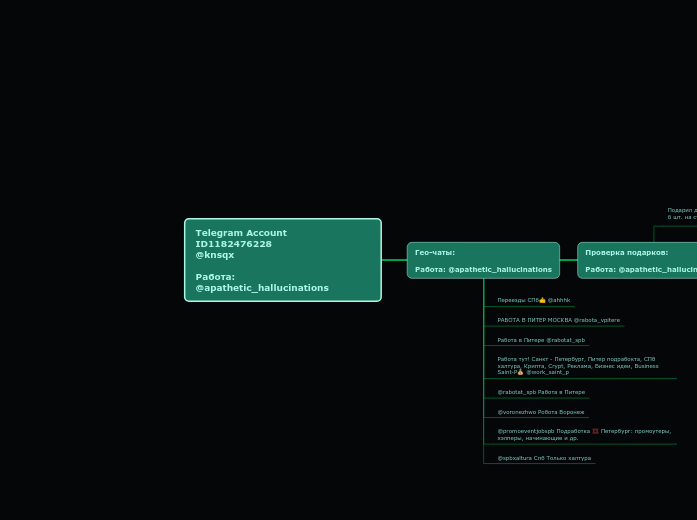Click the @promoeventjobspb Подработка entry
Viewport: 697px width, 520px height.
pos(584,435)
